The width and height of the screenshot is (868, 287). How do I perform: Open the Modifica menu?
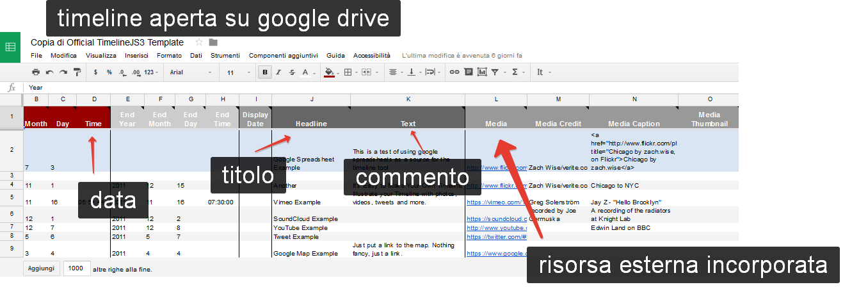pyautogui.click(x=63, y=56)
